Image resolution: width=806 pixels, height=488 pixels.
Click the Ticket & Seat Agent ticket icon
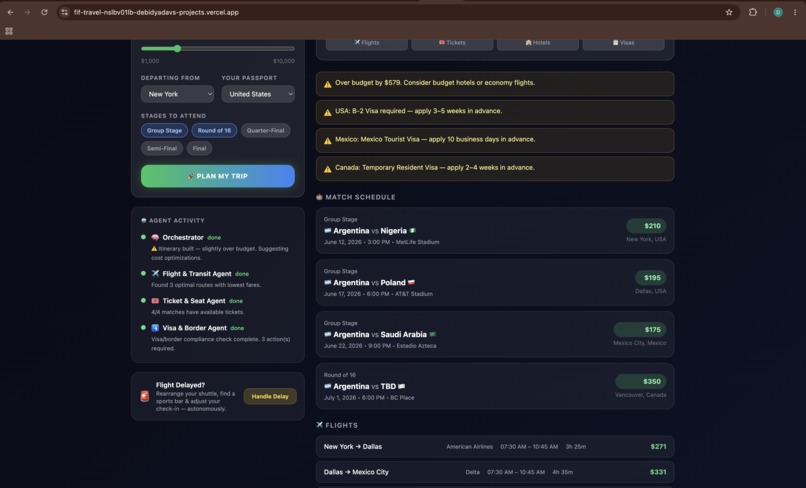pyautogui.click(x=155, y=301)
